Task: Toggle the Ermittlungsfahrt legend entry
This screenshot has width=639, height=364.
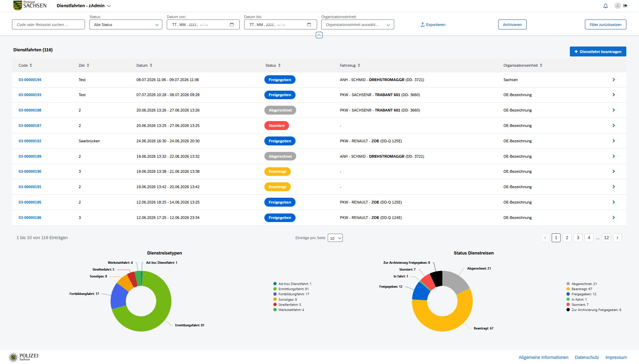Action: (x=291, y=289)
